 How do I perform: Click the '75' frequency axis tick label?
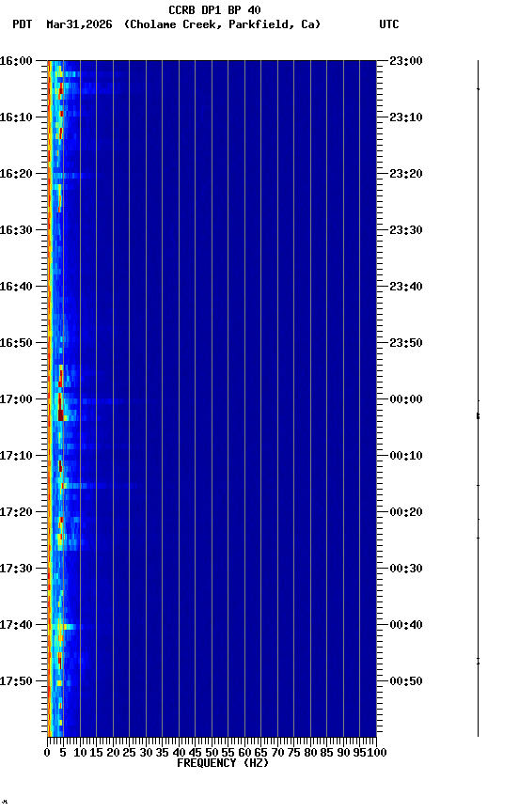point(293,754)
